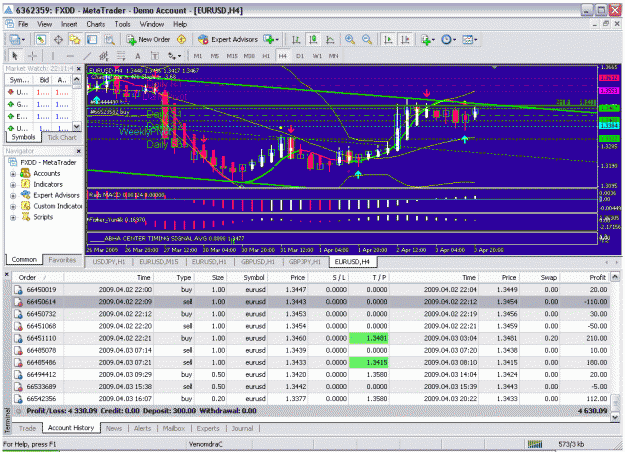Screen dimensions: 625x452
Task: Select the horizontal line tool
Action: click(x=70, y=56)
